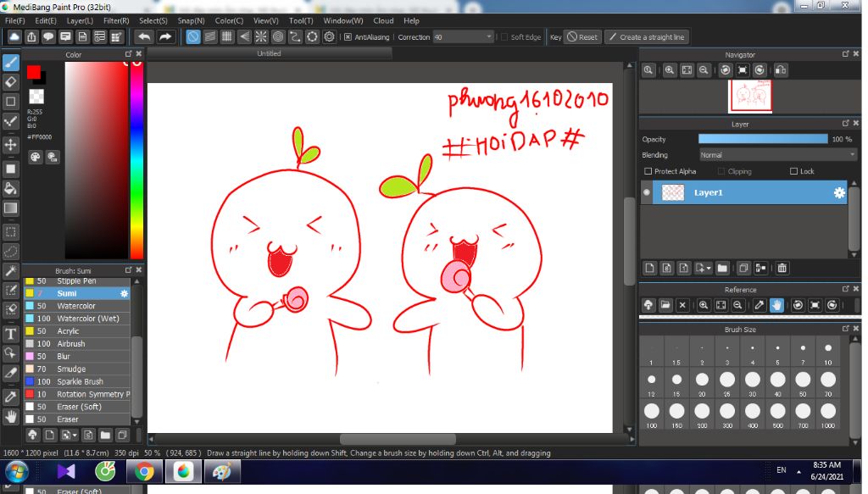
Task: Click Create a straight line button
Action: tap(647, 37)
